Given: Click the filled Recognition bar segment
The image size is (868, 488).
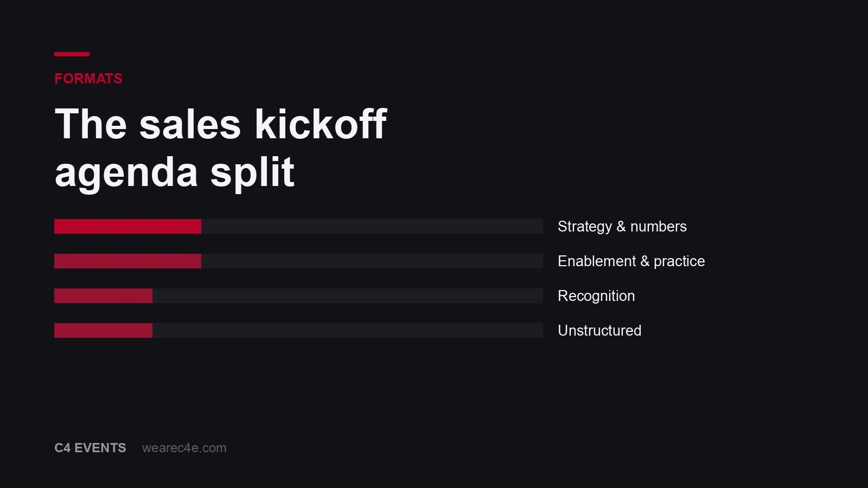Looking at the screenshot, I should [103, 296].
